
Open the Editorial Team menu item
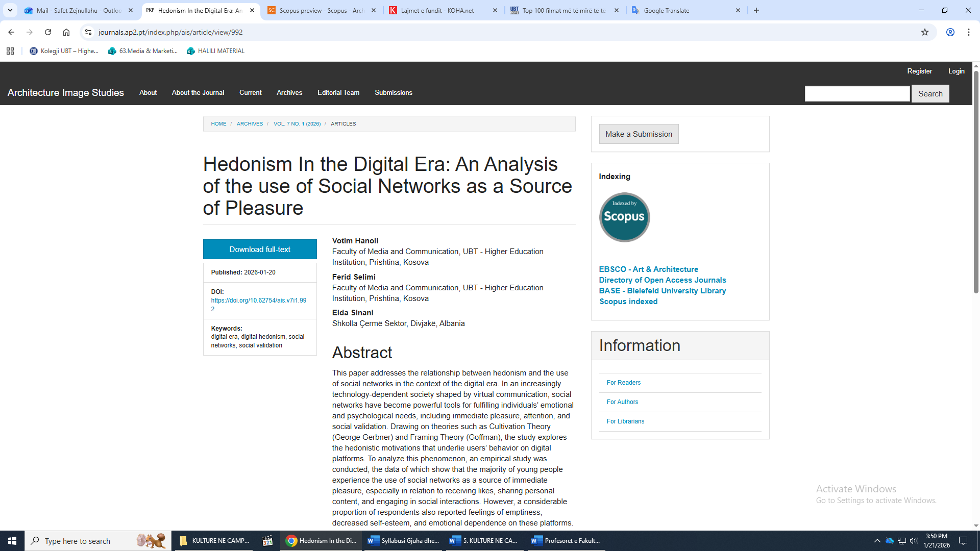point(338,92)
